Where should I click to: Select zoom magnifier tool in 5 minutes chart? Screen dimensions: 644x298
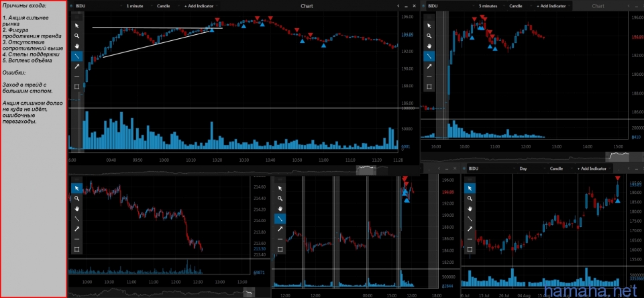coord(429,36)
